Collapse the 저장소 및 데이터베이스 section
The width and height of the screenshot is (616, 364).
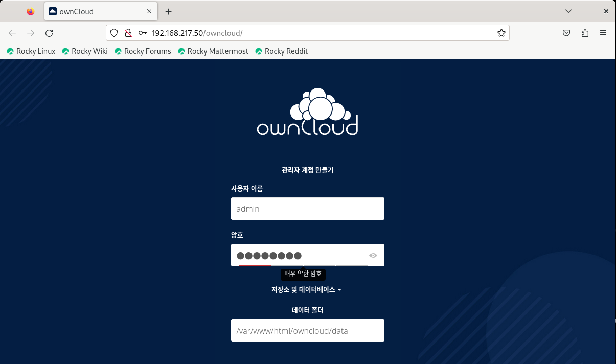pos(306,289)
